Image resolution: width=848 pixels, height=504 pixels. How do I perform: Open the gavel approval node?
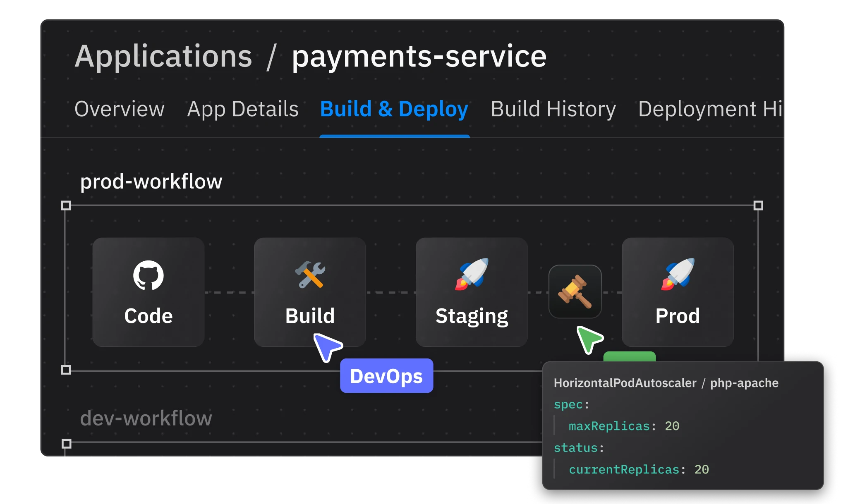pyautogui.click(x=575, y=292)
